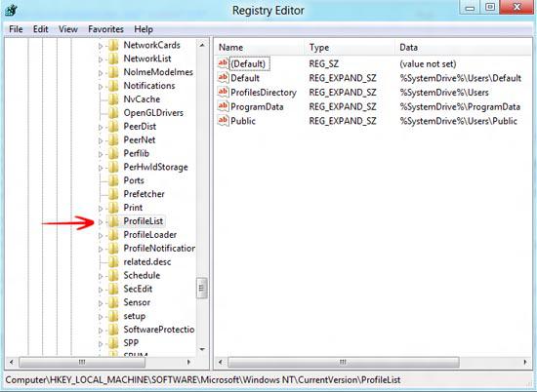Click the NetworkList folder icon

(x=113, y=59)
